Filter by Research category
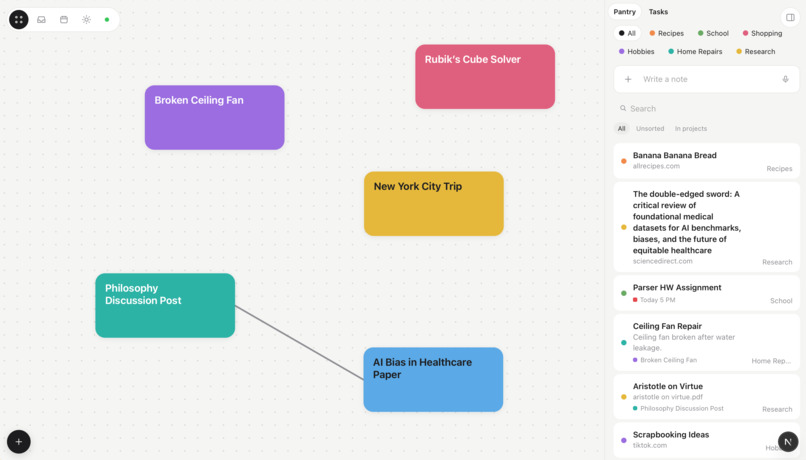The width and height of the screenshot is (806, 460). pos(755,51)
